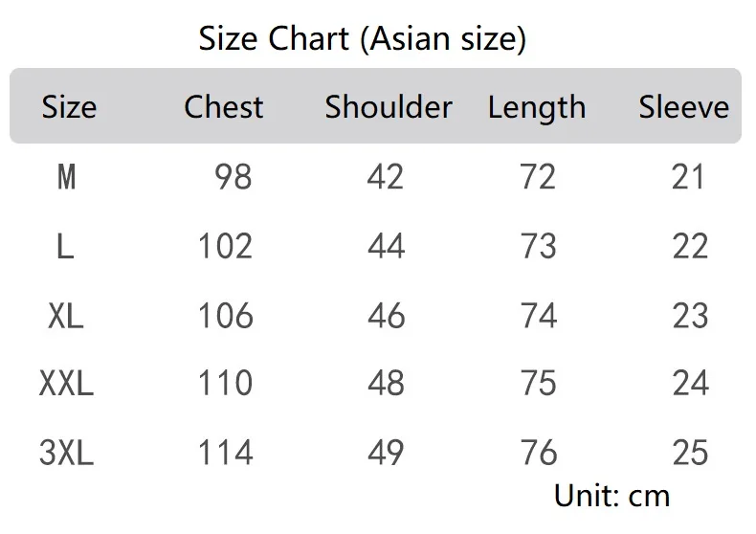Click chest value 98 for size M
The height and width of the screenshot is (534, 756).
tap(233, 177)
